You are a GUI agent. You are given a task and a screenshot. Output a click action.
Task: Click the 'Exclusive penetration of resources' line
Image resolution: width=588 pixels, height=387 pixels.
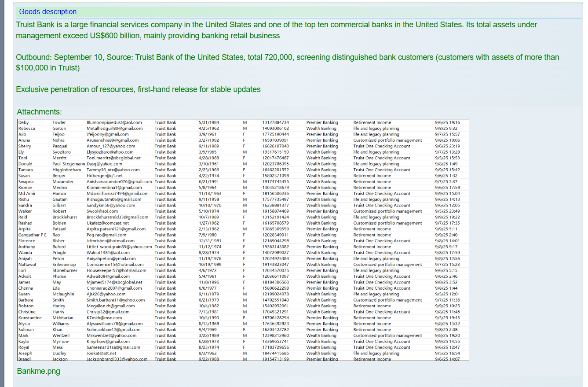[138, 89]
